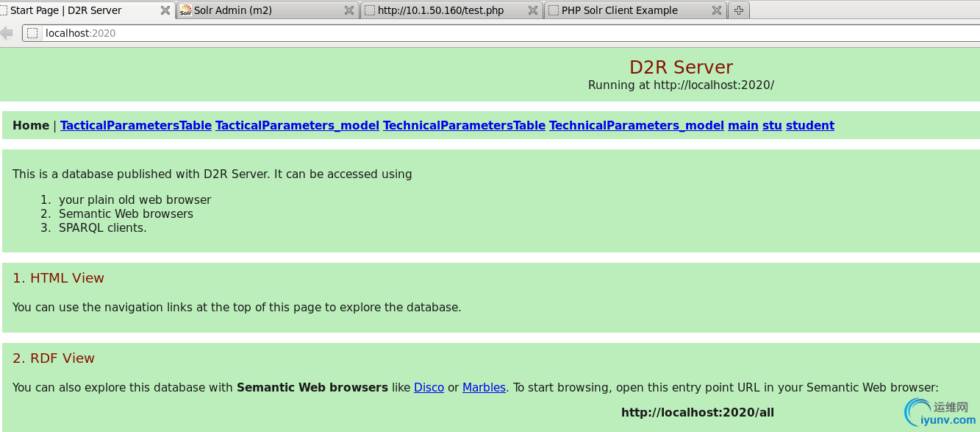This screenshot has height=432, width=980.
Task: Go back with the browser back arrow
Action: tap(7, 33)
